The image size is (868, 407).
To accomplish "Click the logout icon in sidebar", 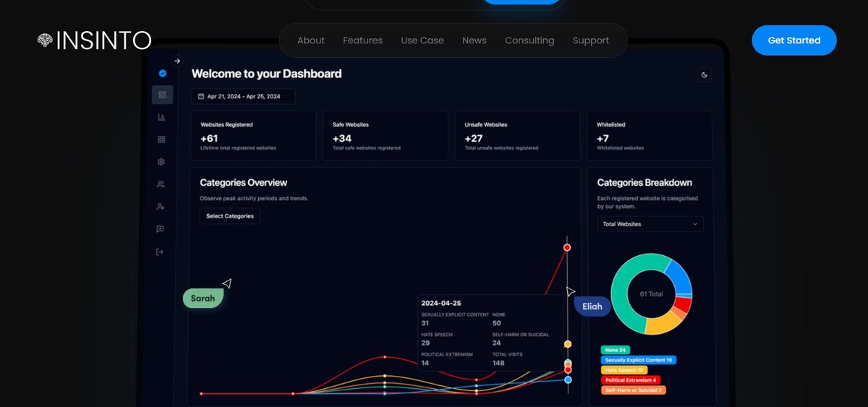I will click(x=161, y=252).
